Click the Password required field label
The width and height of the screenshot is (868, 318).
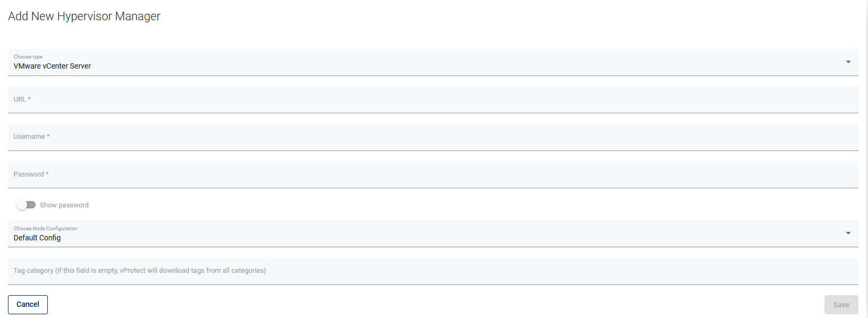(x=31, y=174)
